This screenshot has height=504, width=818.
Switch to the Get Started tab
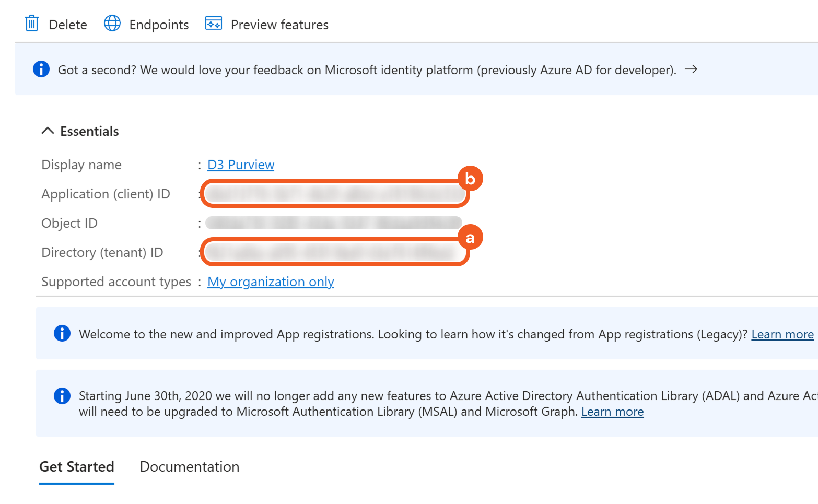point(77,466)
